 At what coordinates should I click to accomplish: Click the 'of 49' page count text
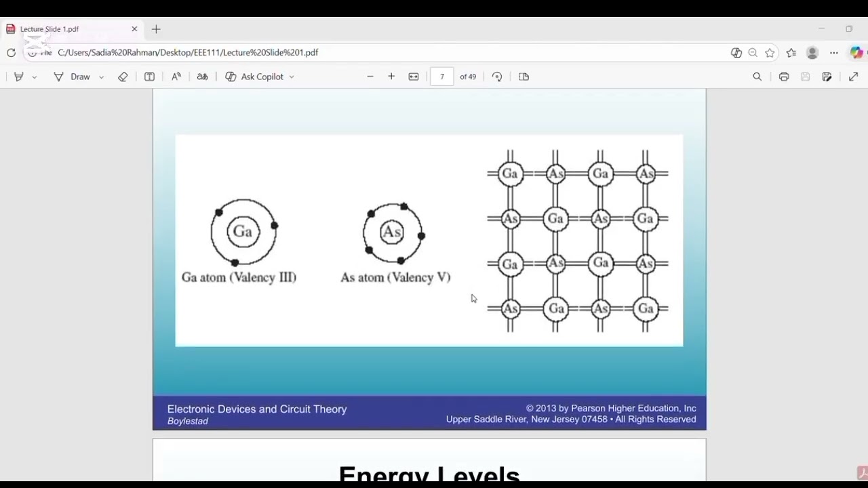click(468, 77)
